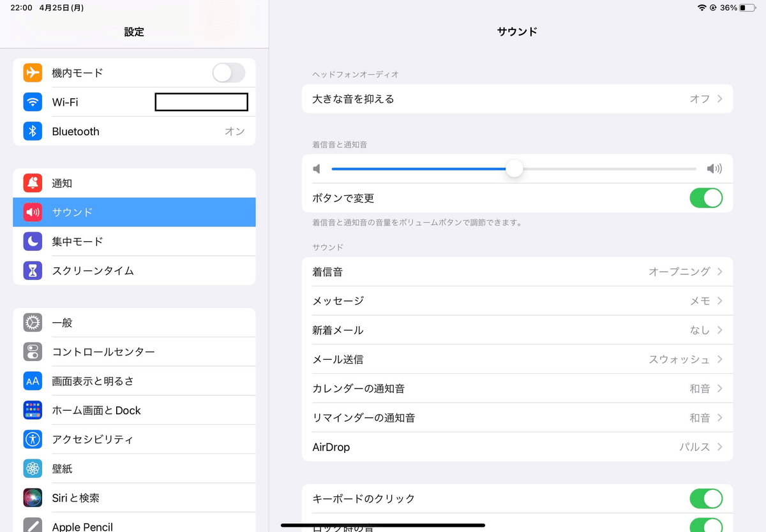Open the 壁紙 settings section
The width and height of the screenshot is (766, 532).
click(134, 468)
